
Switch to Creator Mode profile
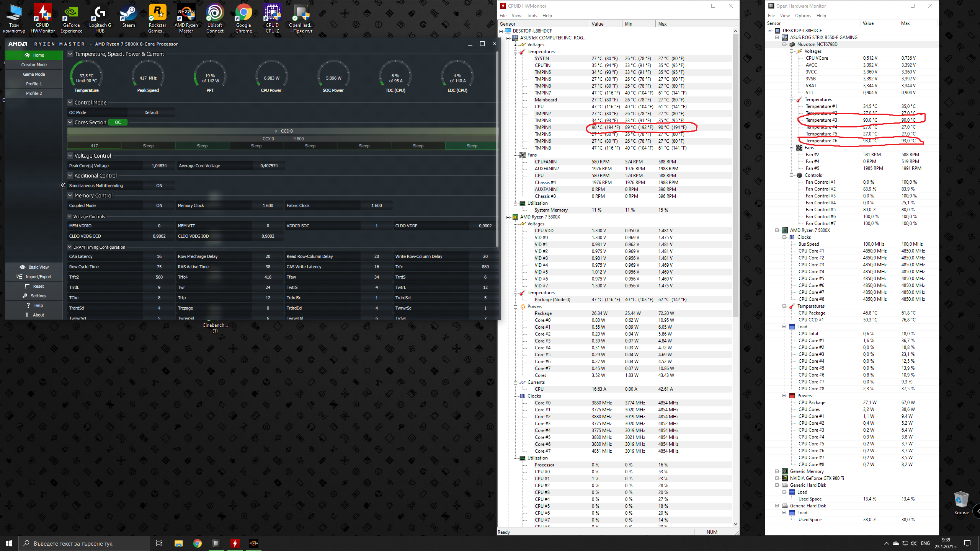click(34, 65)
